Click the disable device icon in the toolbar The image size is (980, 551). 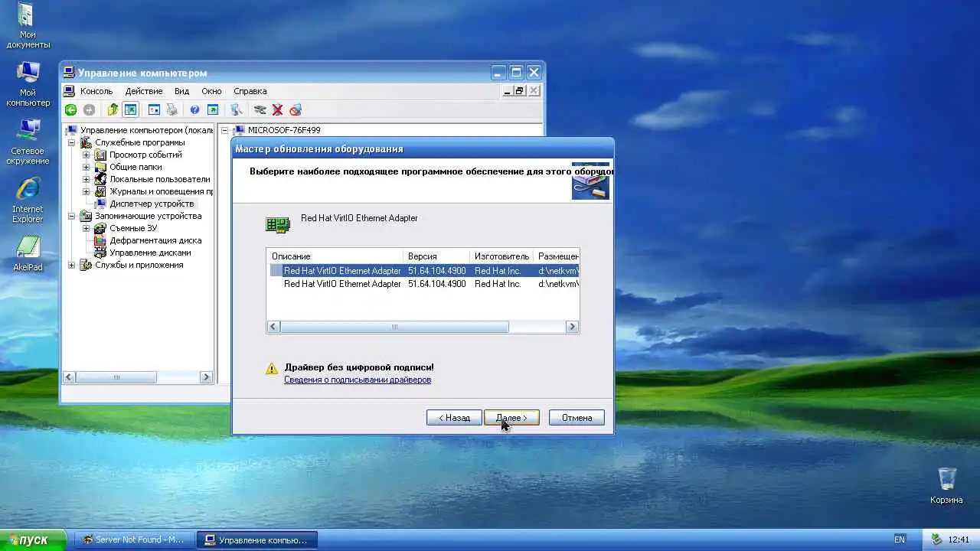[296, 110]
